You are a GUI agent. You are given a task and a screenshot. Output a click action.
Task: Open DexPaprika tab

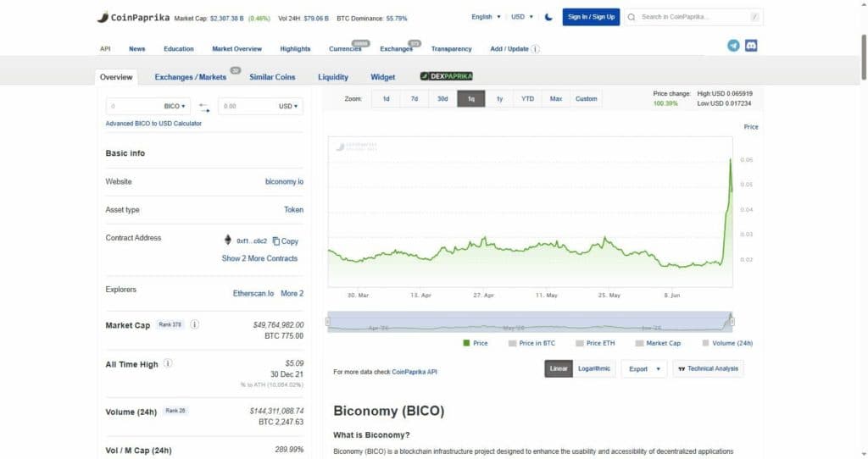click(446, 76)
